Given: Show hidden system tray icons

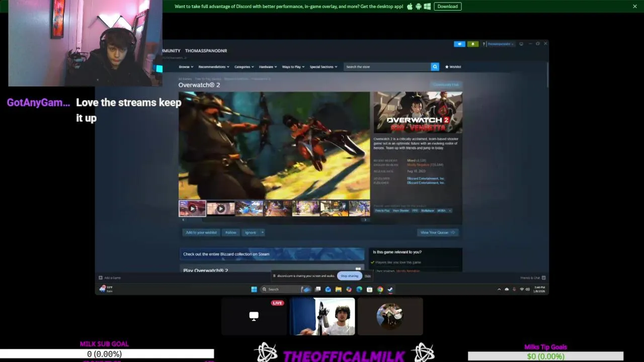Looking at the screenshot, I should (x=499, y=289).
